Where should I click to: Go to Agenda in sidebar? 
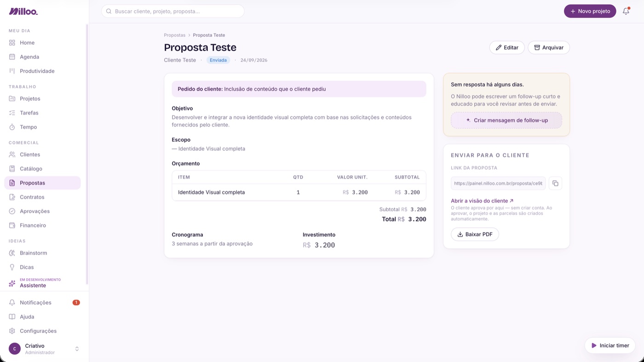tap(42, 57)
